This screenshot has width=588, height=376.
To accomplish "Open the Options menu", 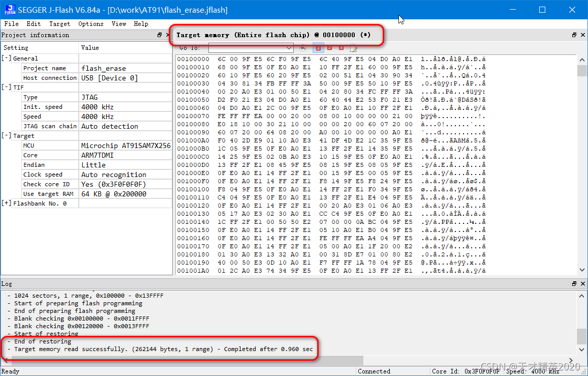I will [x=91, y=23].
